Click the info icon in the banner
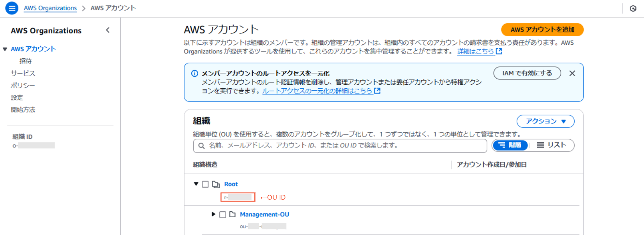The width and height of the screenshot is (644, 235). click(x=194, y=74)
